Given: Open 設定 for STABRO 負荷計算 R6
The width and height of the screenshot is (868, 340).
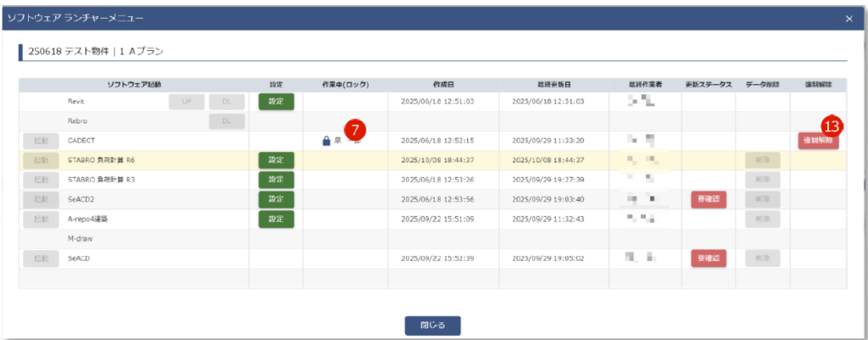Looking at the screenshot, I should point(275,159).
